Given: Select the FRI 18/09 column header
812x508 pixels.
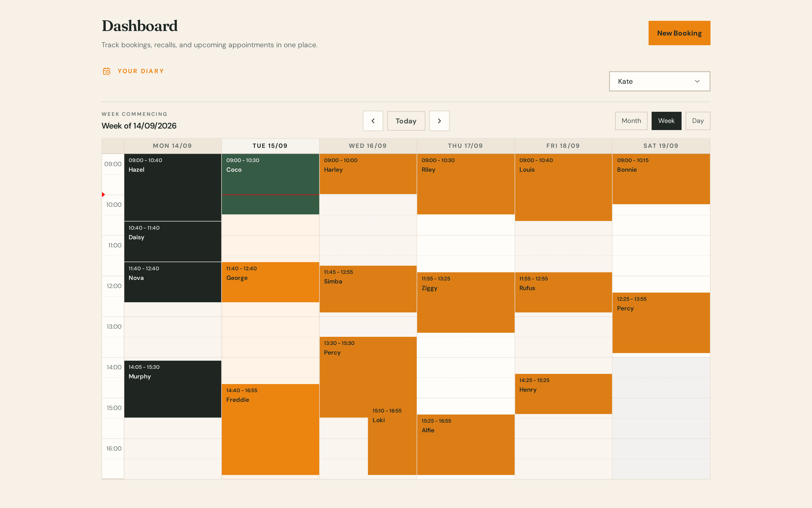Looking at the screenshot, I should [x=563, y=146].
